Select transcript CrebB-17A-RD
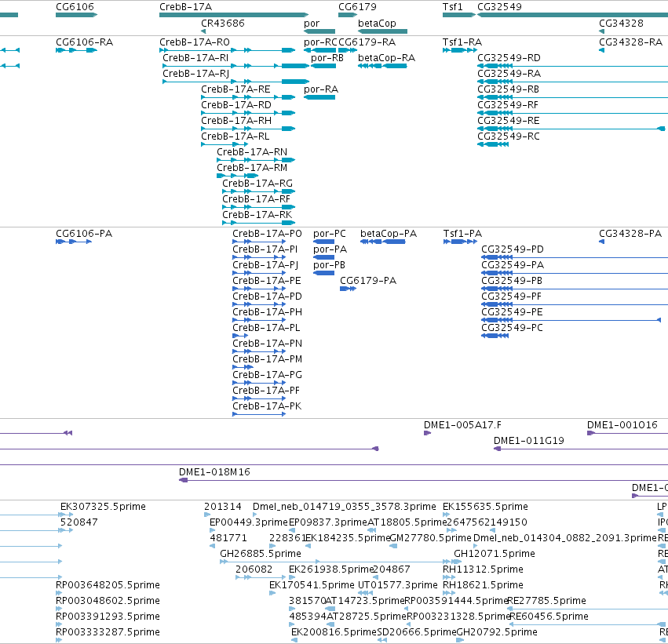The height and width of the screenshot is (644, 668). [248, 113]
